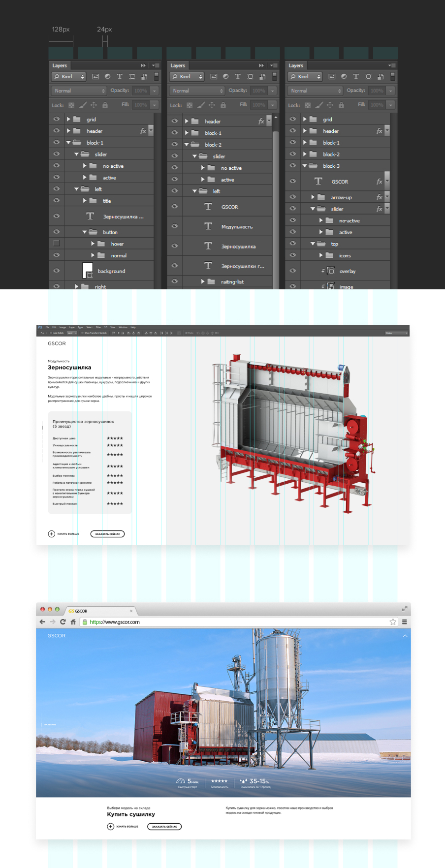Image resolution: width=445 pixels, height=868 pixels.
Task: Open Filter menu in Photoshop
Action: coord(98,327)
